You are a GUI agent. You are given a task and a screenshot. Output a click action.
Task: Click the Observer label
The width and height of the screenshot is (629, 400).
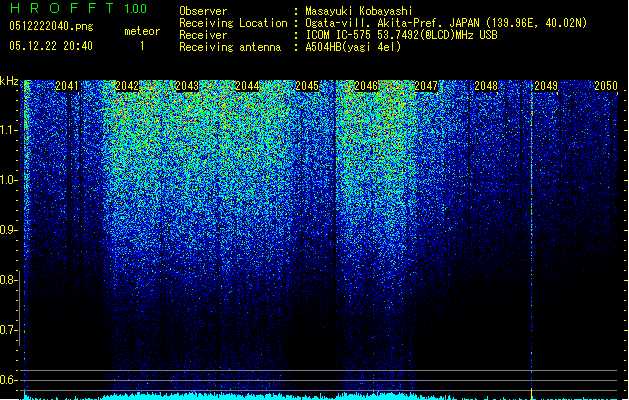tap(203, 11)
